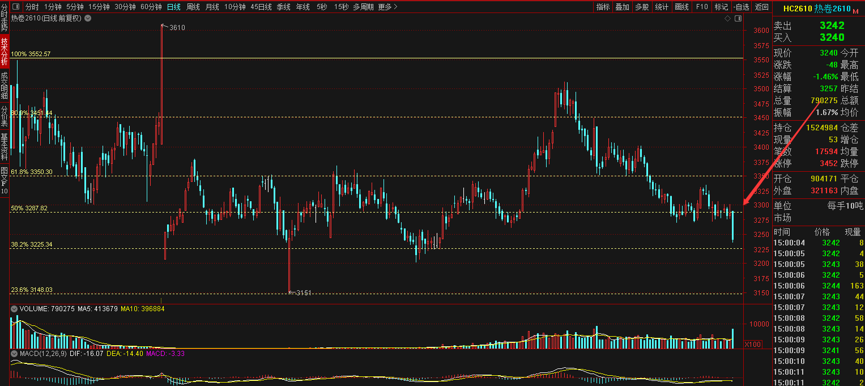Click the 100% 3552.57 Fibonacci line label

coord(31,54)
